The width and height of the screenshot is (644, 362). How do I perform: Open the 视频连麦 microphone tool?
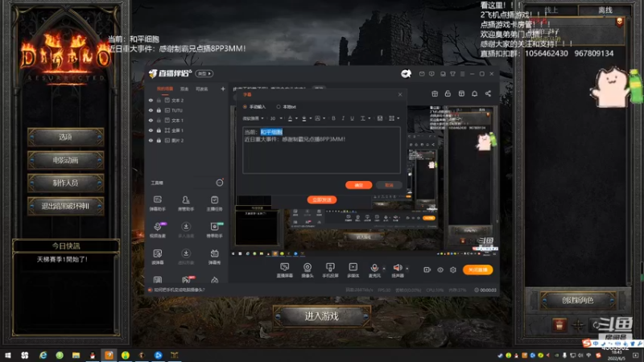pyautogui.click(x=157, y=230)
